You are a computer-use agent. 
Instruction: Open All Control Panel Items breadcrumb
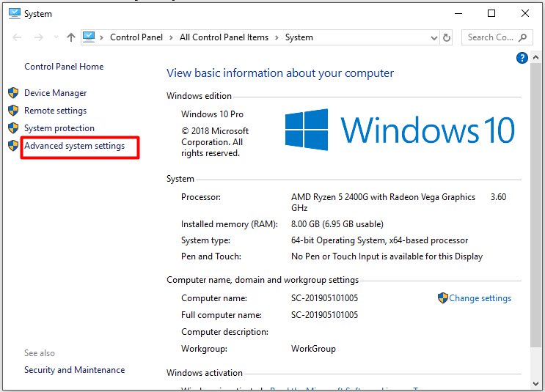[x=224, y=37]
